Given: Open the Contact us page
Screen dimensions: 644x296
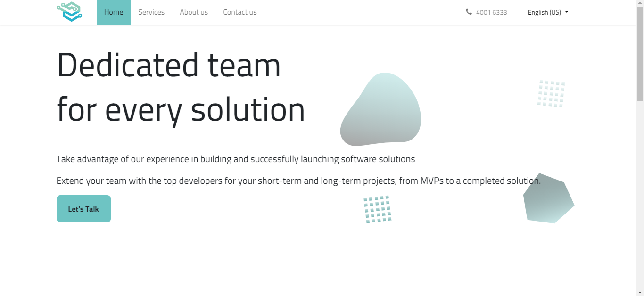Looking at the screenshot, I should [x=240, y=12].
